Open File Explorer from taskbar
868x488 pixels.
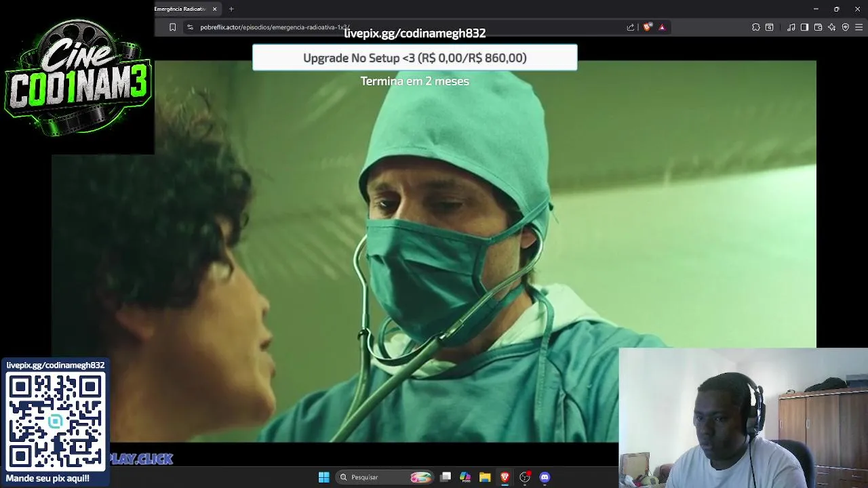click(485, 477)
